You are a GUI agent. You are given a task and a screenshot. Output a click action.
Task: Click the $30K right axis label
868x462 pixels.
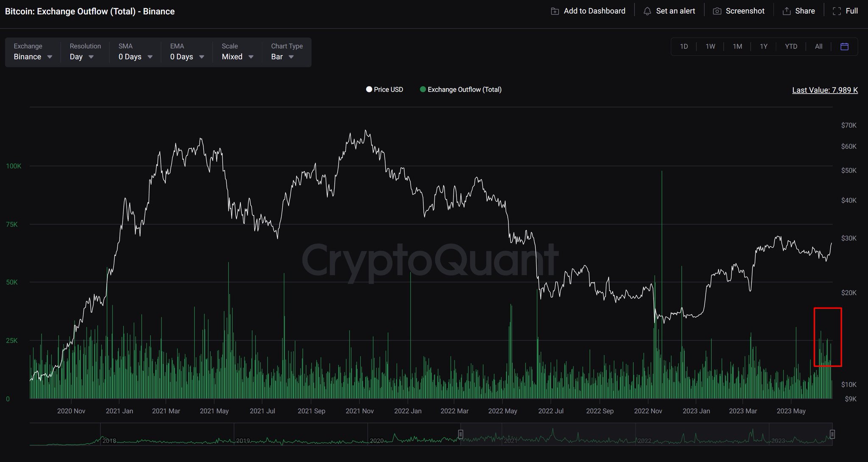(x=849, y=239)
